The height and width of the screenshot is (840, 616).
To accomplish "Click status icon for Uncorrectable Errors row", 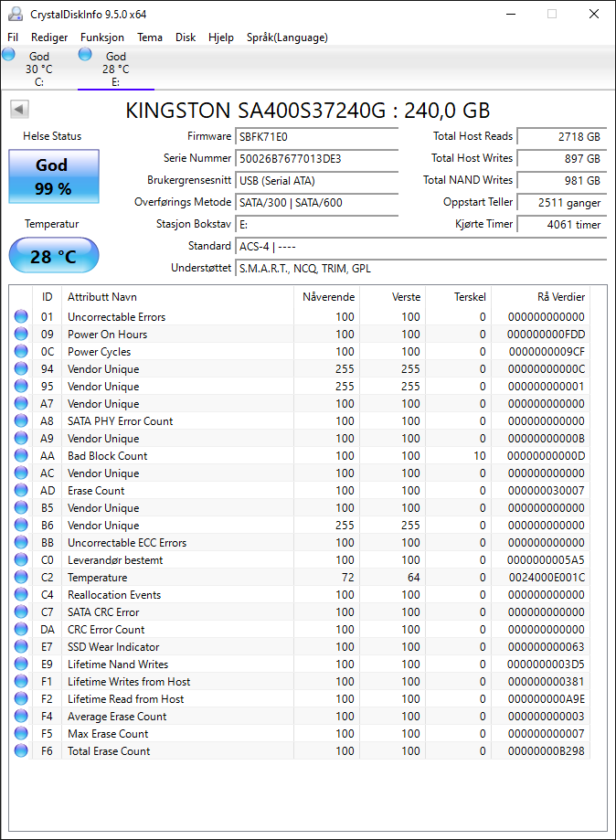I will (x=21, y=316).
